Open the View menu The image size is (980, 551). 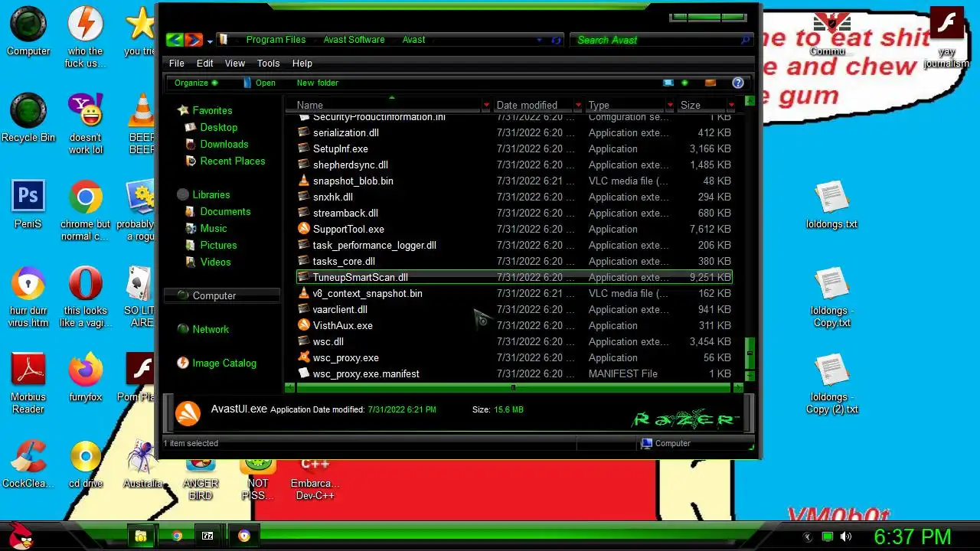[234, 64]
